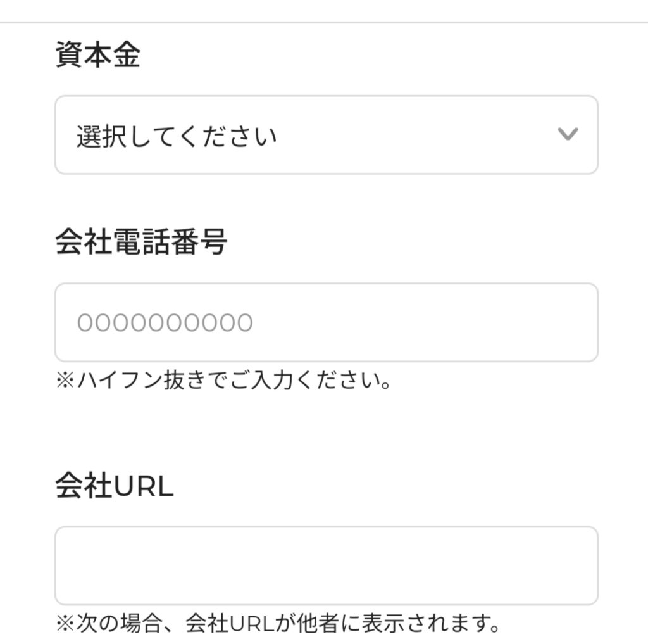Click the ※ mark before ハイフン note

65,382
